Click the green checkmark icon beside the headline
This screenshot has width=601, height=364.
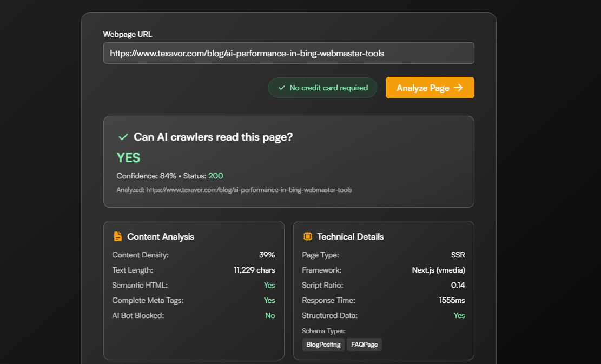[123, 137]
